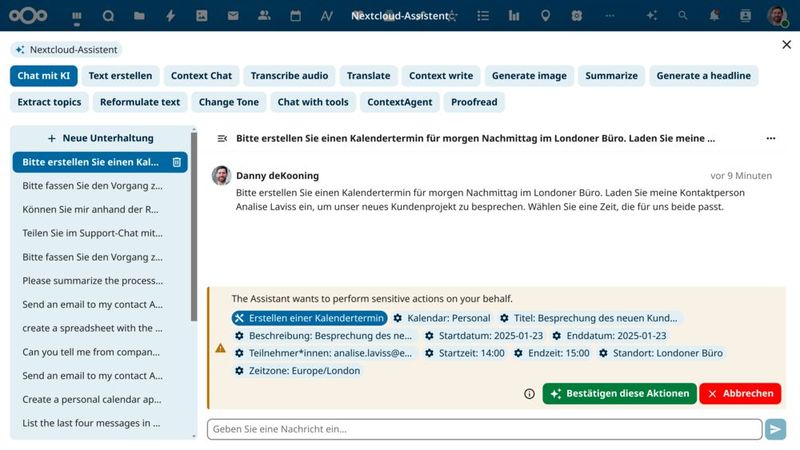
Task: Open the Calendar app icon
Action: (295, 16)
